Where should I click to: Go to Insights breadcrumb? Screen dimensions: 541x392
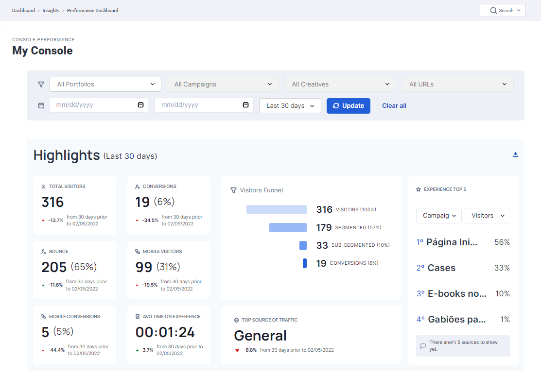[51, 11]
